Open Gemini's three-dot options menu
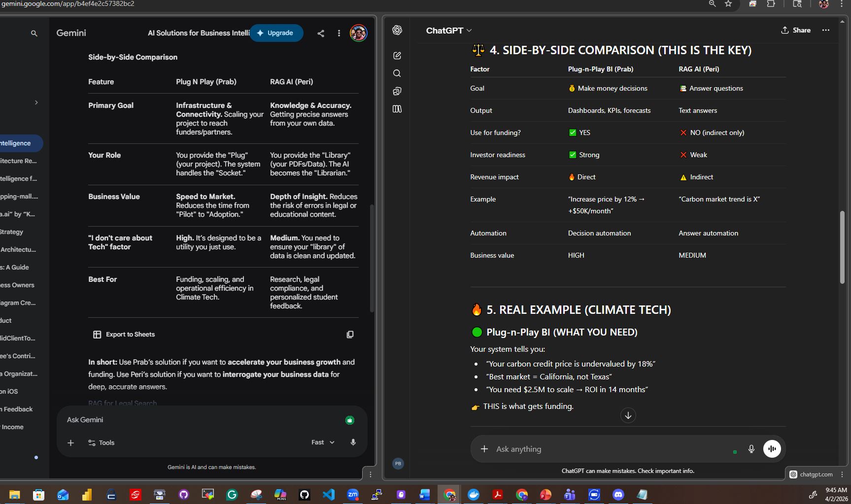This screenshot has width=851, height=504. coord(339,33)
